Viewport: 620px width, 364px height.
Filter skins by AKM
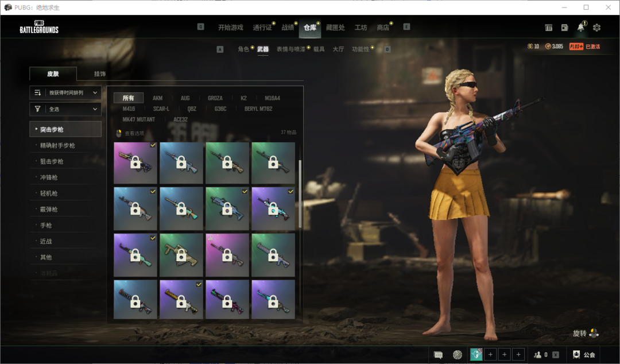[157, 98]
